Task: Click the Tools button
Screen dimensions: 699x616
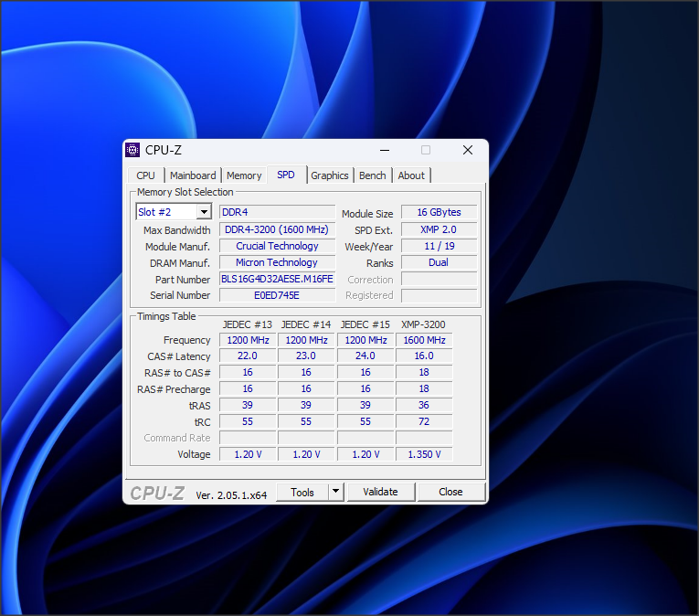Action: 302,493
